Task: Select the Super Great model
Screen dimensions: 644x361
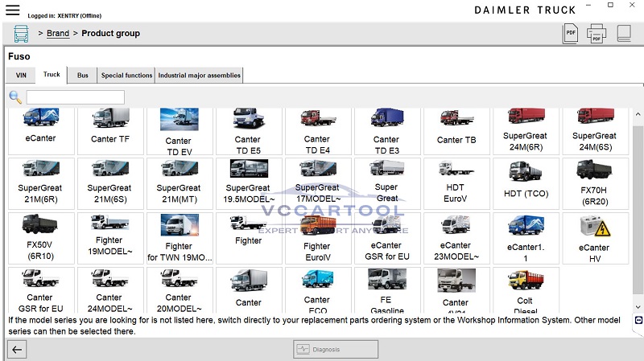Action: (387, 183)
